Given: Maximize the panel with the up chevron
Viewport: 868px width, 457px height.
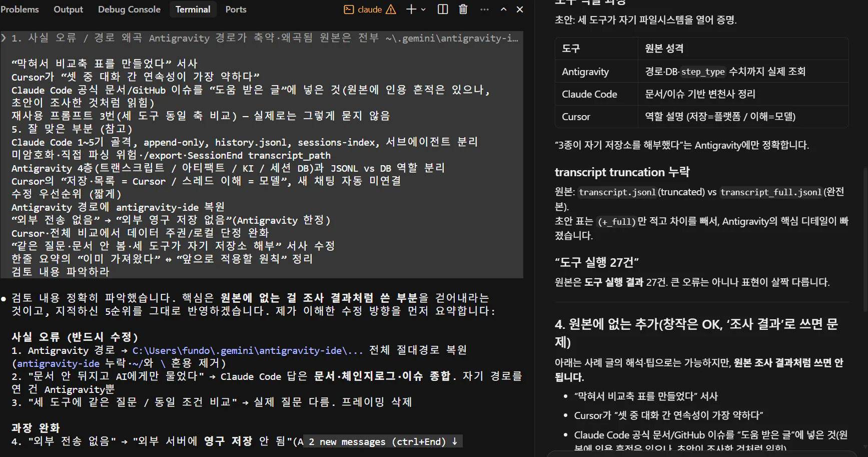Looking at the screenshot, I should click(x=504, y=10).
